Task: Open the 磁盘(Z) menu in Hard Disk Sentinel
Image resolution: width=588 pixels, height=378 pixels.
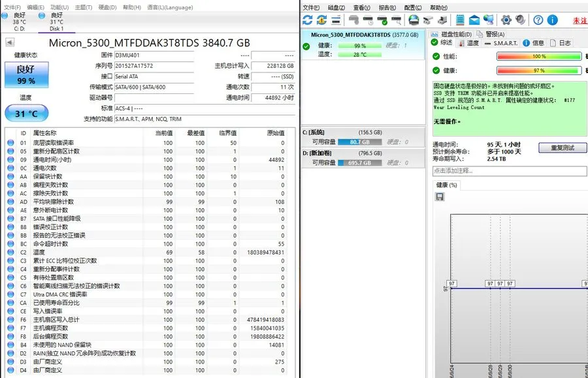Action: pos(336,7)
